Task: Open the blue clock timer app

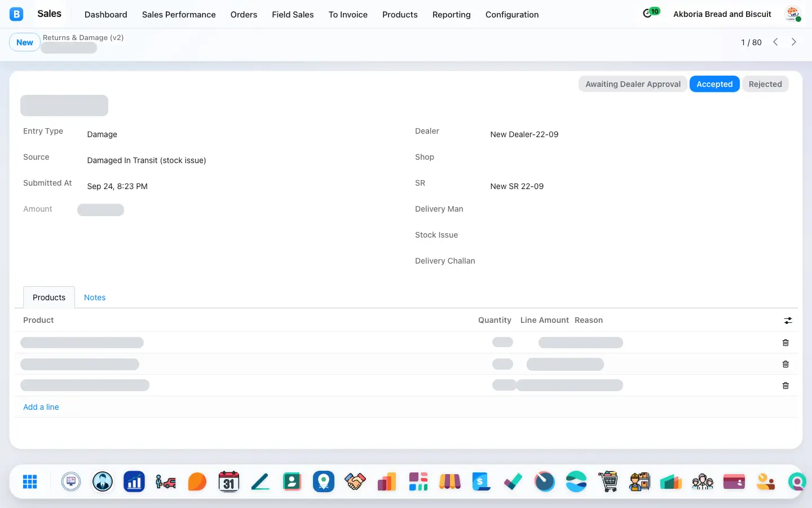Action: tap(545, 481)
